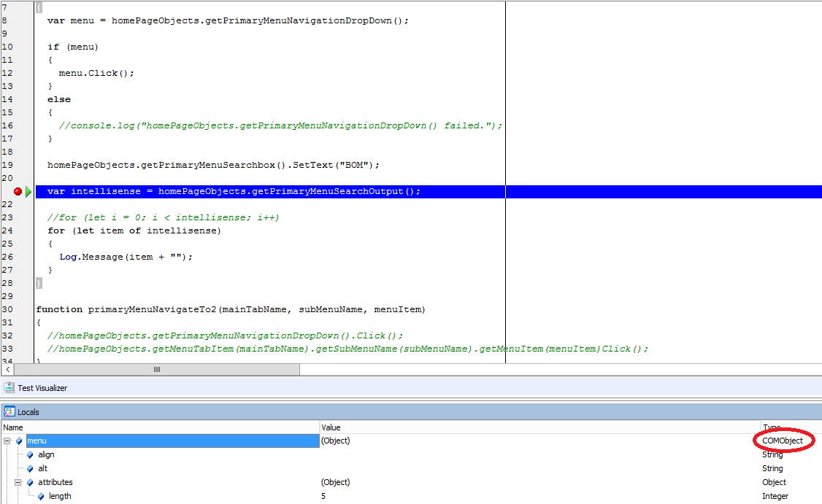Collapse the attributes tree node
This screenshot has height=504, width=822.
tap(19, 482)
